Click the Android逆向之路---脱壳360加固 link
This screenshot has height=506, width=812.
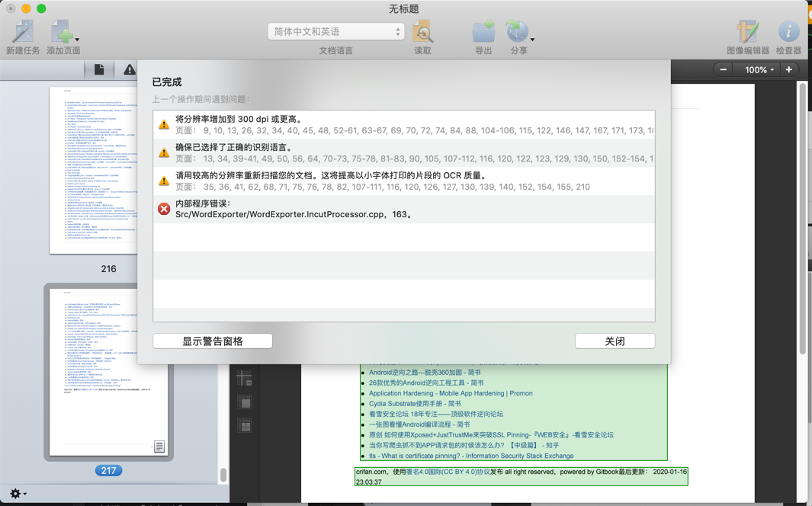click(425, 372)
